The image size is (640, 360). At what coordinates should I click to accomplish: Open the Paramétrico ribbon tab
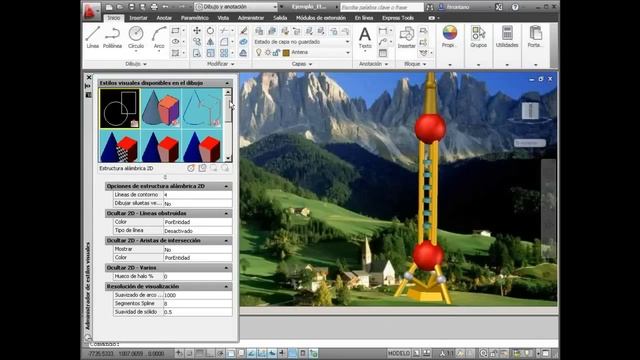tap(195, 18)
